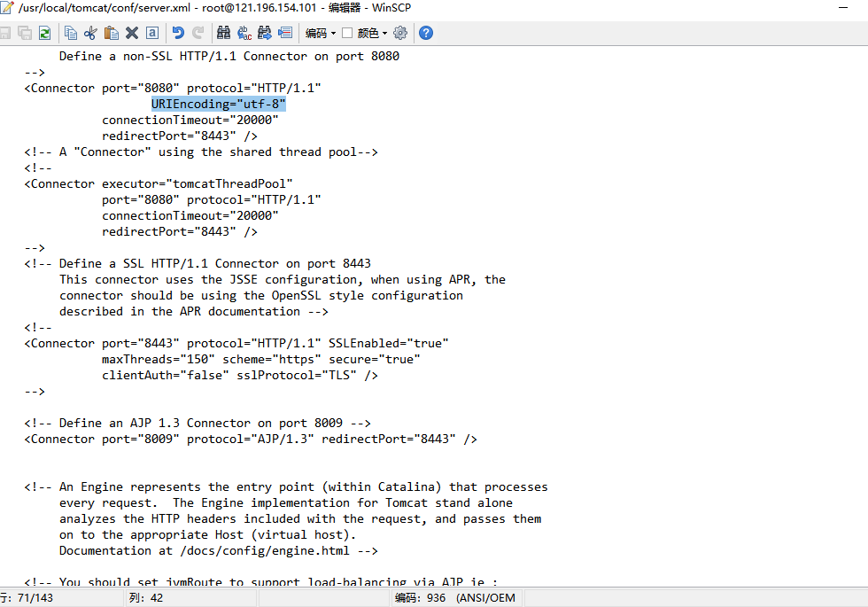The image size is (868, 607).
Task: Click the 'An Engine represents the entry point' line
Action: pos(285,486)
